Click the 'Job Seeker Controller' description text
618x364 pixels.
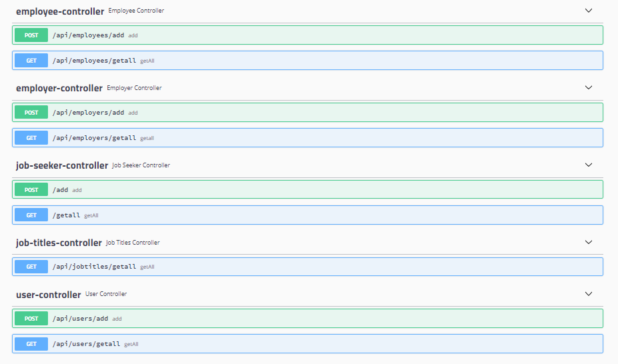click(141, 165)
